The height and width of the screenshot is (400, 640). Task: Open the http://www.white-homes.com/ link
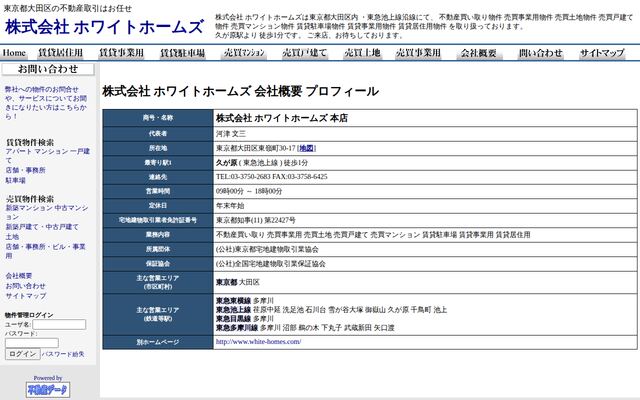[258, 342]
